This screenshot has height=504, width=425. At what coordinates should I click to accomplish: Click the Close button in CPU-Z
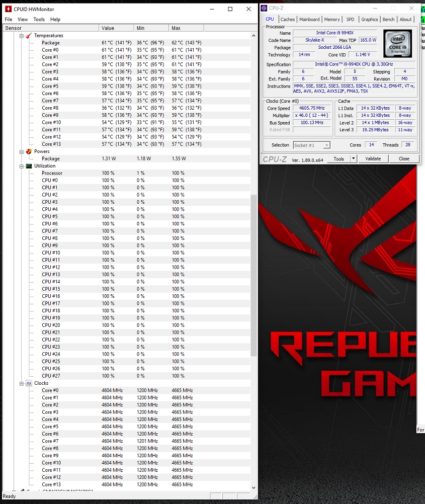pos(404,158)
